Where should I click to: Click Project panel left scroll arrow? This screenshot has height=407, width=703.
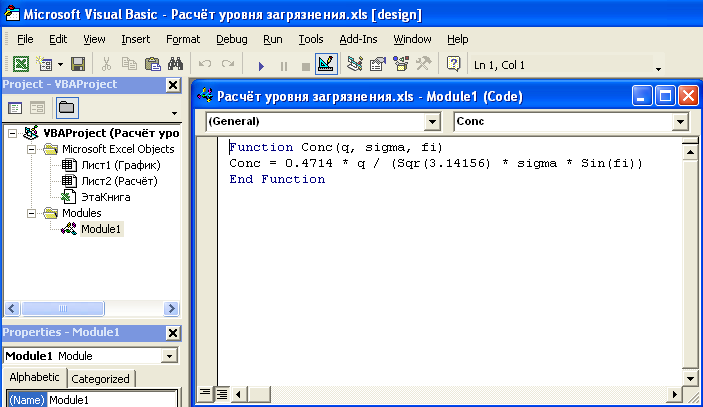point(12,308)
